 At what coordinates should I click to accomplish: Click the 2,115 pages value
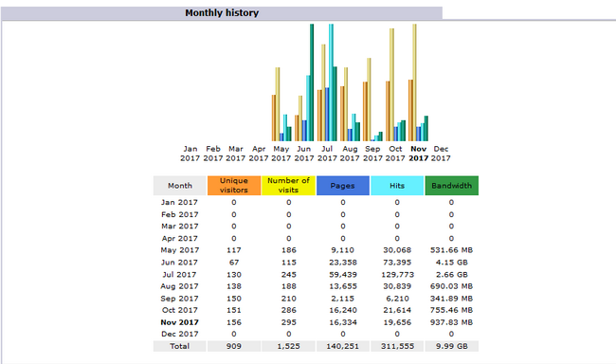pyautogui.click(x=342, y=299)
